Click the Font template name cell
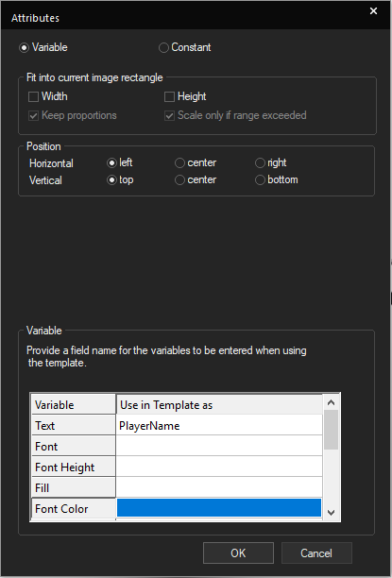Image resolution: width=392 pixels, height=578 pixels. coord(219,447)
